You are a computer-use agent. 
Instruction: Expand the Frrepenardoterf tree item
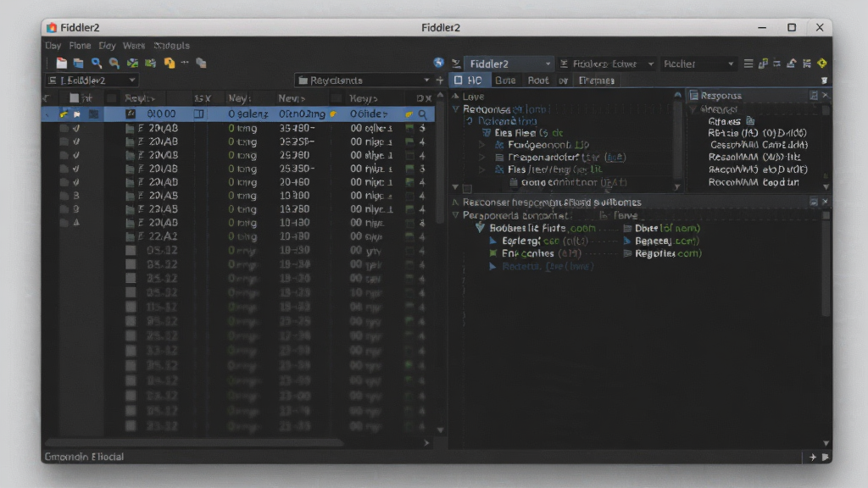click(482, 157)
